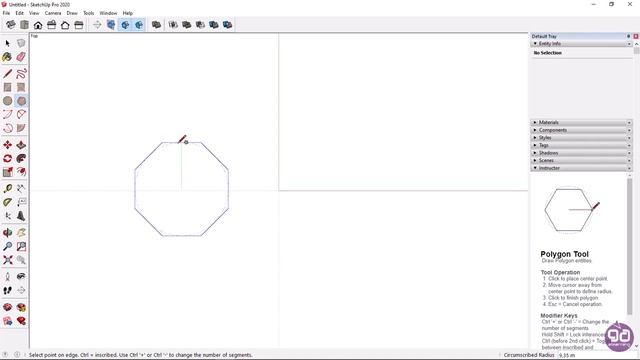The height and width of the screenshot is (360, 640).
Task: Select the Position Camera tool
Action: (7, 277)
